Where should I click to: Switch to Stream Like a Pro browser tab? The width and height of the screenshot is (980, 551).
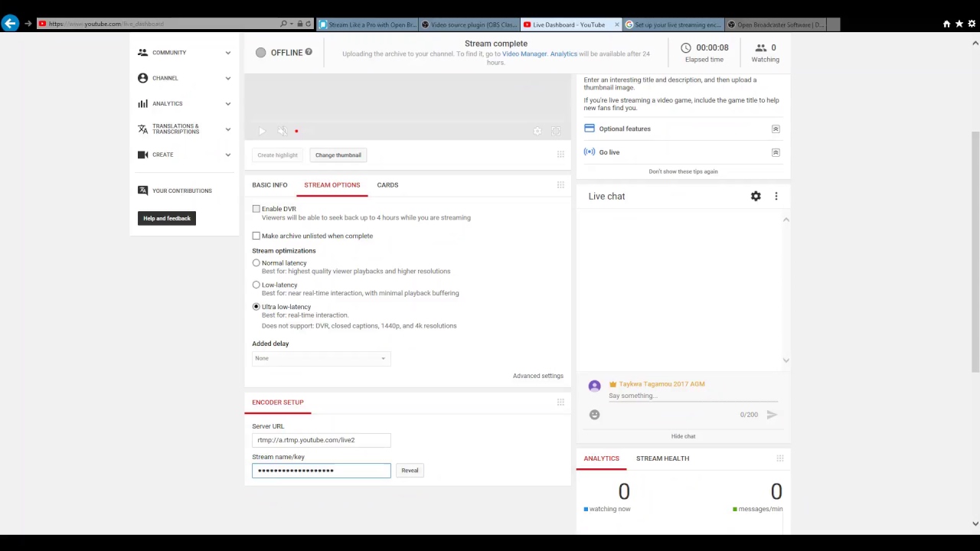tap(367, 24)
